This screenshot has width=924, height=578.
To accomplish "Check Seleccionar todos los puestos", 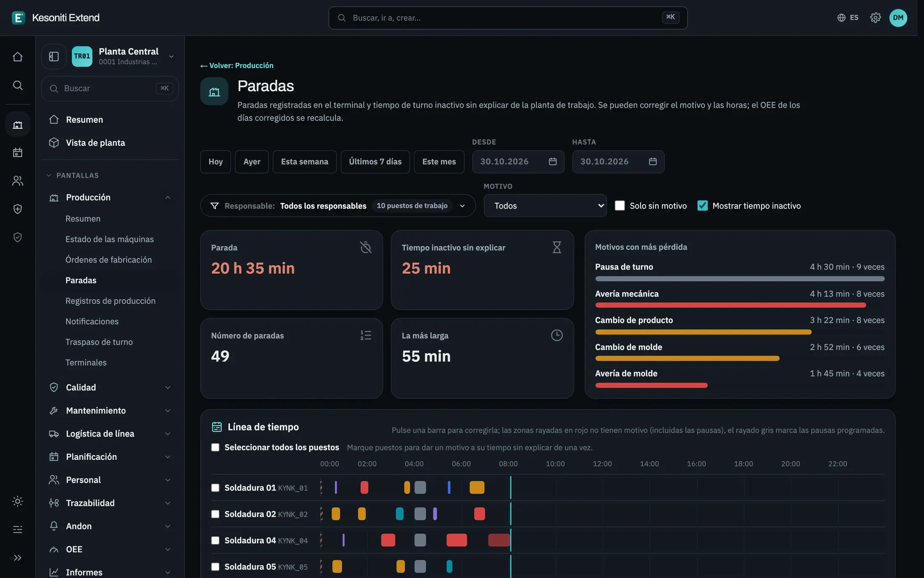I will pyautogui.click(x=215, y=447).
